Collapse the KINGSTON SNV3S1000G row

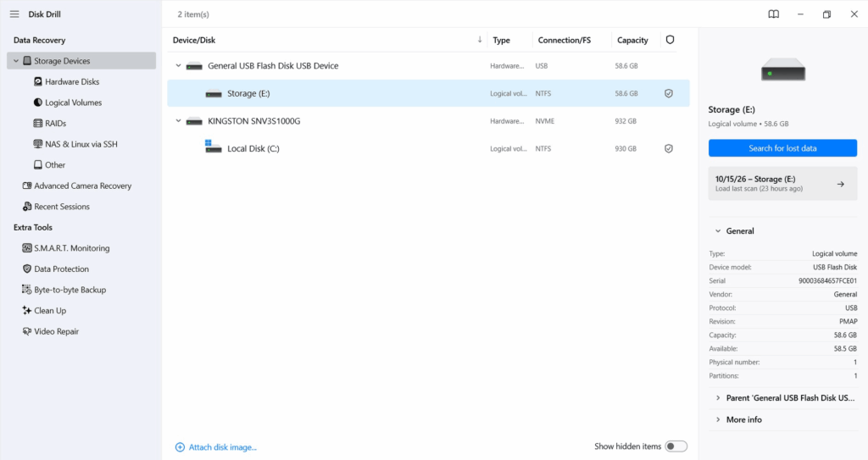(x=178, y=120)
